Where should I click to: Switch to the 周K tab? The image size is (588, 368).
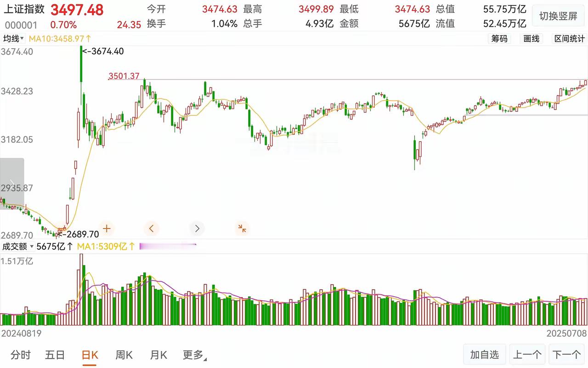(x=124, y=355)
